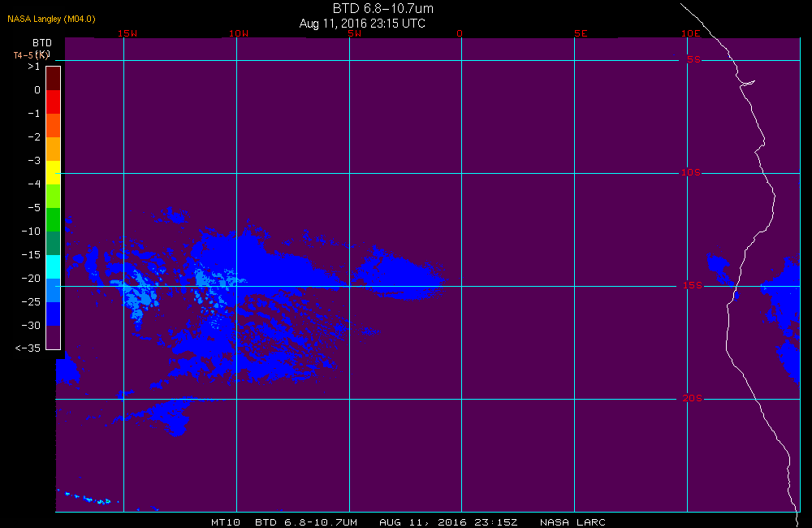Click the '5W' longitude label
This screenshot has height=528, width=812.
pyautogui.click(x=355, y=33)
